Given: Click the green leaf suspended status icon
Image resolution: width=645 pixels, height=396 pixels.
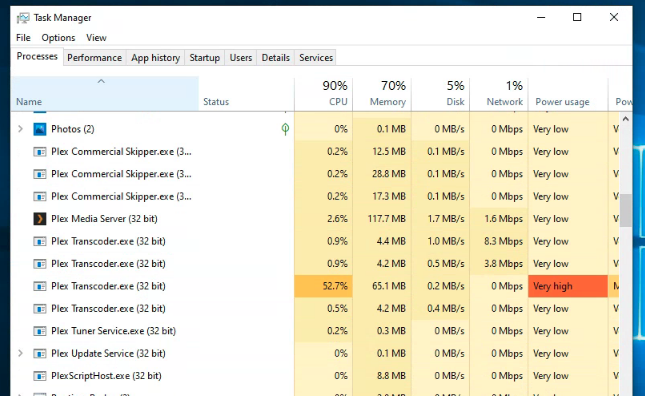Looking at the screenshot, I should [285, 129].
